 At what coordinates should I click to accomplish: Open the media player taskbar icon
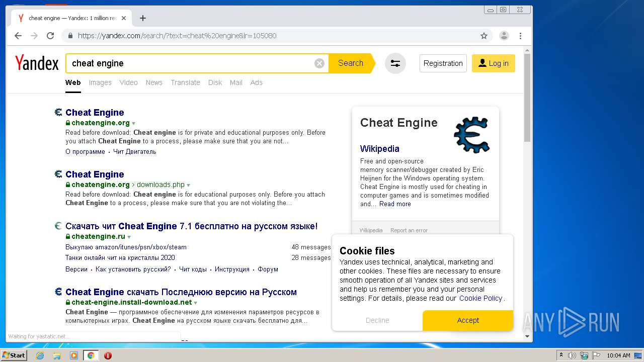tap(74, 355)
